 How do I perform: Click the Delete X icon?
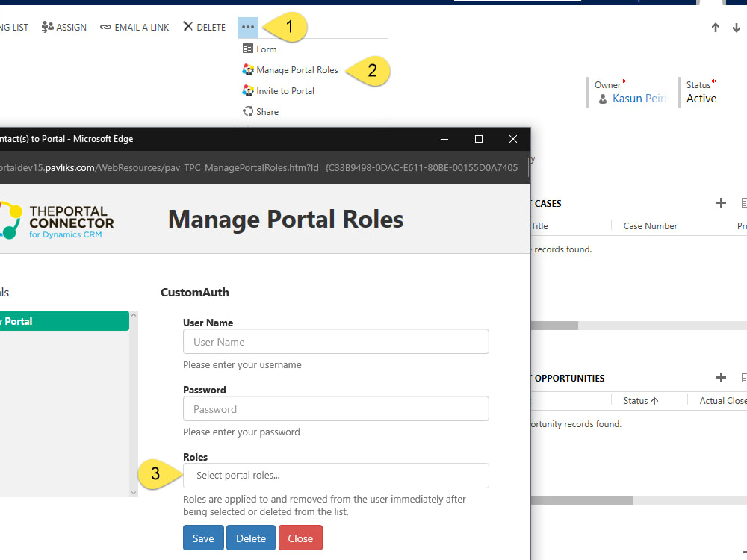coord(187,26)
